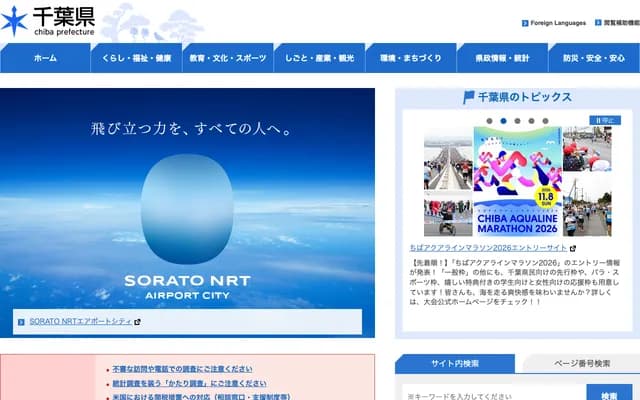Select the first topics carousel dot
Viewport: 640px width, 400px height.
pos(489,121)
